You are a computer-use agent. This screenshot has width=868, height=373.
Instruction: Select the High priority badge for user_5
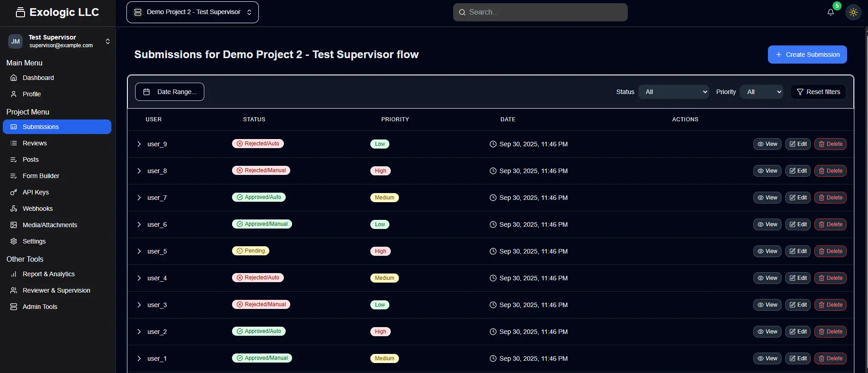(380, 251)
